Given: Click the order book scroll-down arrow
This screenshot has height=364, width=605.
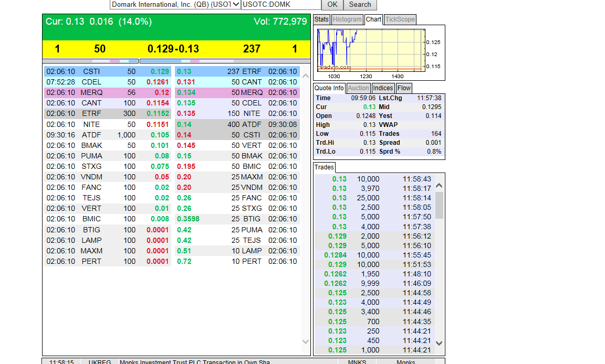Looking at the screenshot, I should [306, 341].
